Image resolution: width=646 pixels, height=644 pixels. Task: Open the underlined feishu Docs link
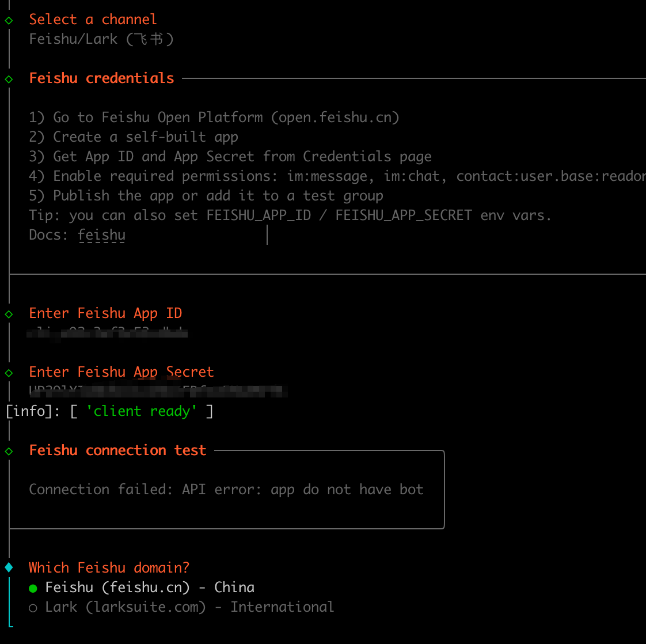(x=101, y=235)
